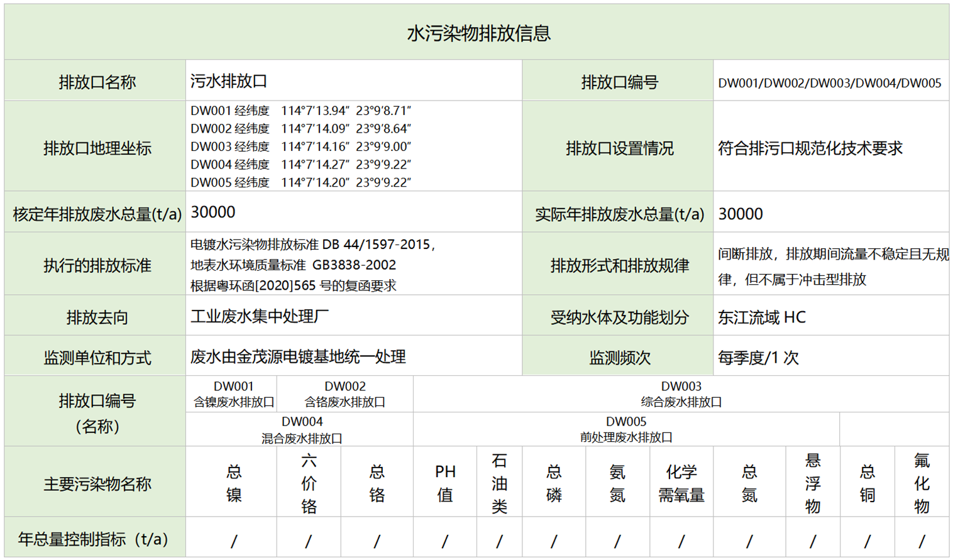Click the 水污染物排放信息 table title

(478, 33)
